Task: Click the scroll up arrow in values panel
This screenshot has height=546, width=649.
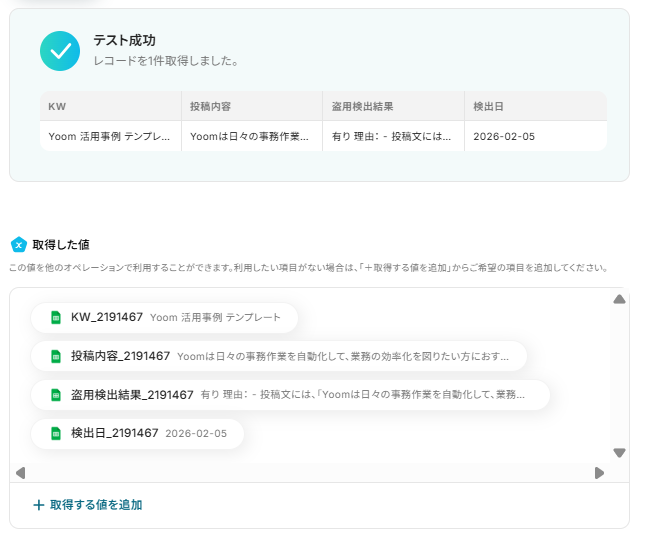Action: coord(619,299)
